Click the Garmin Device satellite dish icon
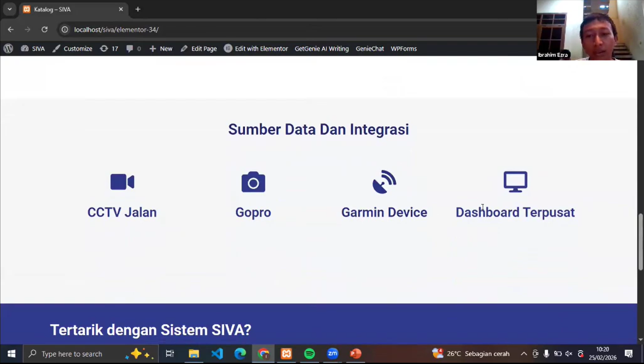Viewport: 644px width, 364px height. click(384, 182)
